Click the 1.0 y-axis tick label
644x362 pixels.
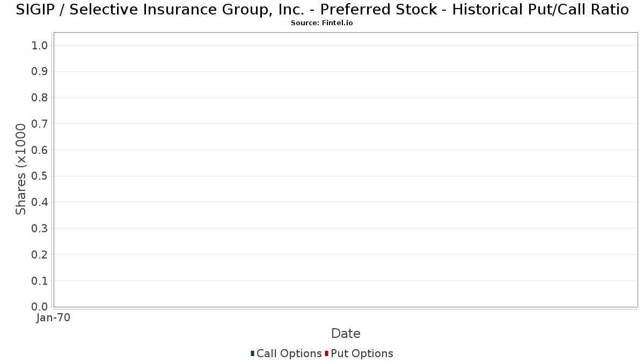[x=40, y=46]
